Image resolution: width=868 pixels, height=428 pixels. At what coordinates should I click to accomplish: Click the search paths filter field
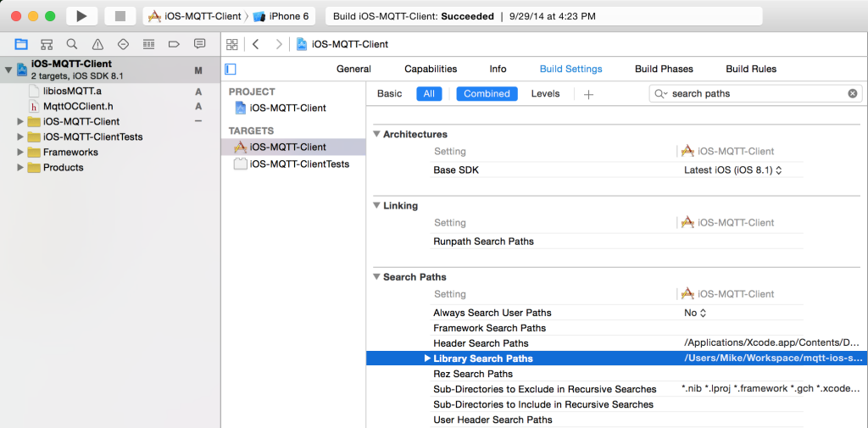tap(755, 93)
